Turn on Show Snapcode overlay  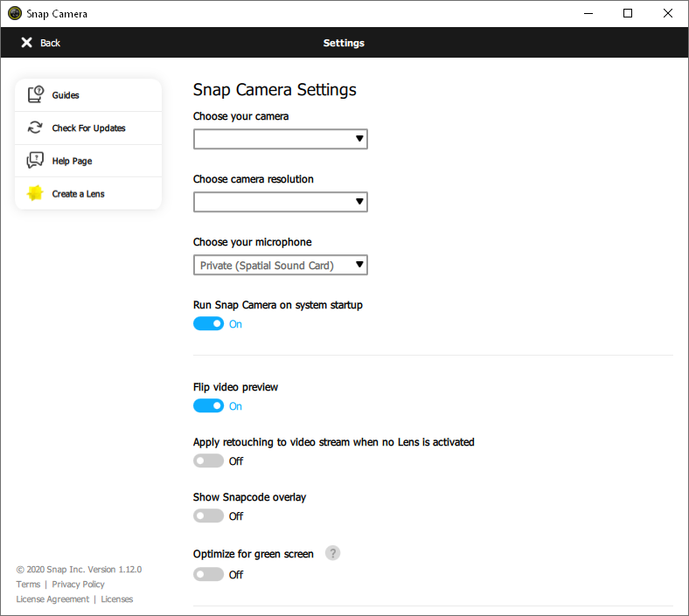click(x=209, y=516)
